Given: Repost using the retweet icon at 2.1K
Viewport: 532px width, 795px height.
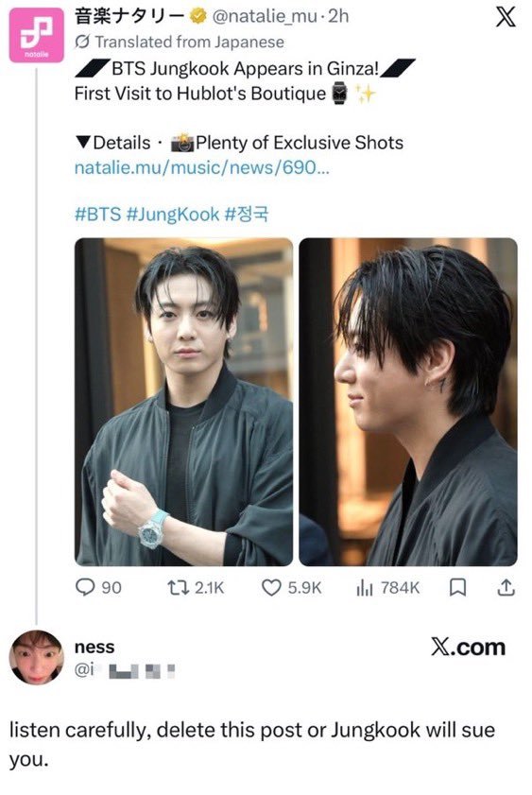Looking at the screenshot, I should click(179, 588).
